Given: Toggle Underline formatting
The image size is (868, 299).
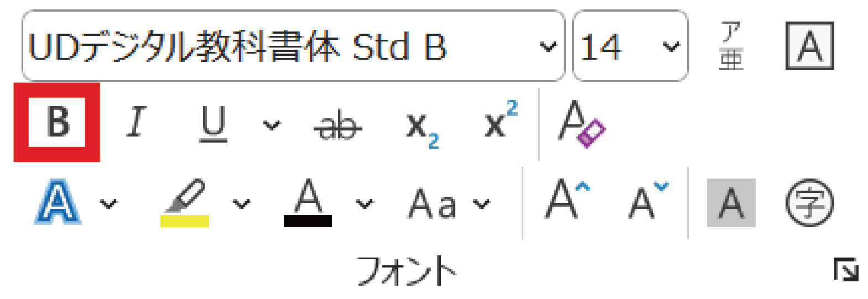Looking at the screenshot, I should pyautogui.click(x=213, y=123).
